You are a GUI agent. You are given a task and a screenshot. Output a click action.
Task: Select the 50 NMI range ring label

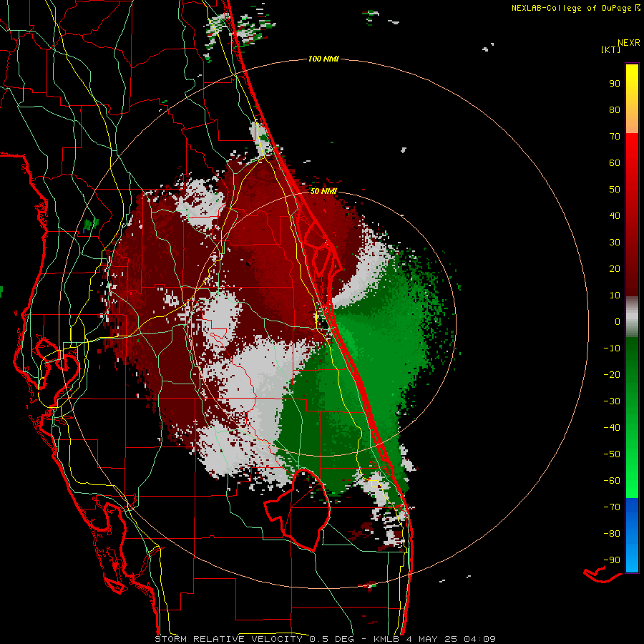click(x=323, y=191)
